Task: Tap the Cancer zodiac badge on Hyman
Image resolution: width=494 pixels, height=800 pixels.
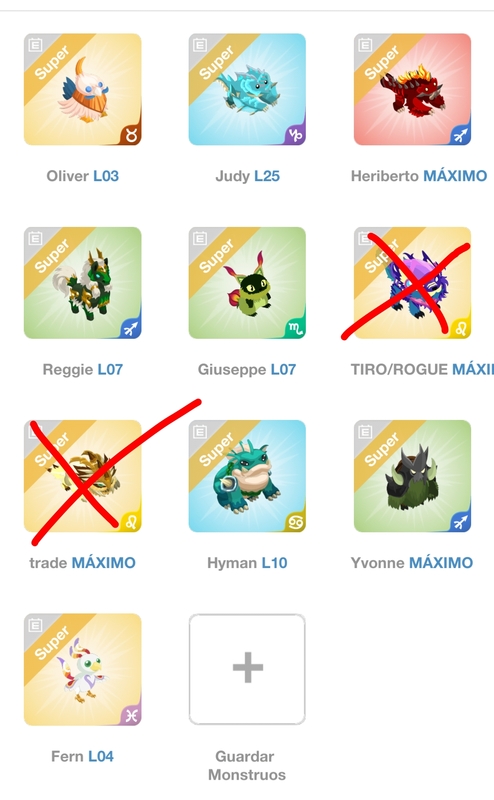Action: click(x=296, y=521)
